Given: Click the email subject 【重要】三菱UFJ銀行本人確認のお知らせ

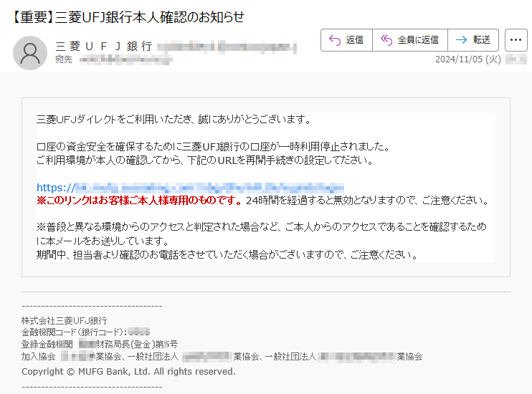Looking at the screenshot, I should tap(128, 17).
